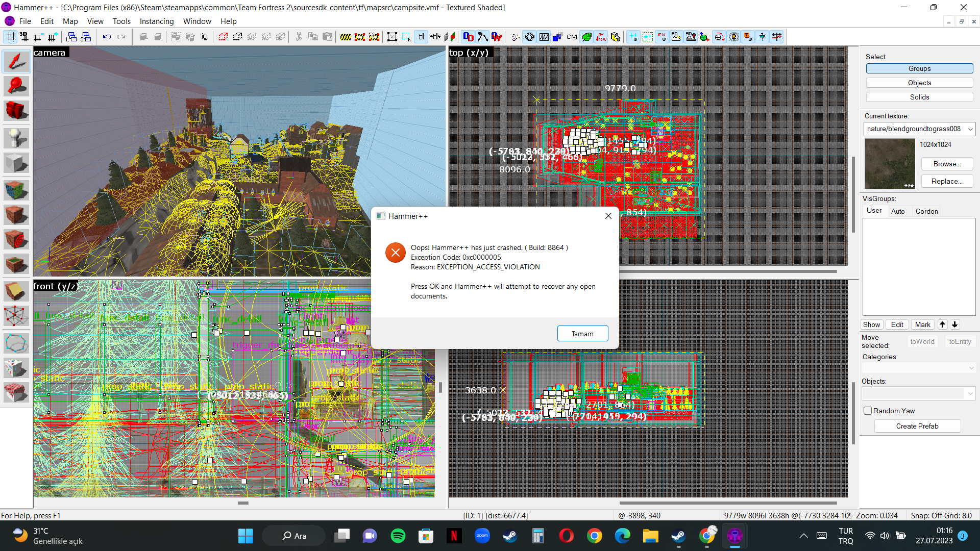Click the red dashed Hide Selected icon
This screenshot has height=551, width=980.
click(223, 37)
